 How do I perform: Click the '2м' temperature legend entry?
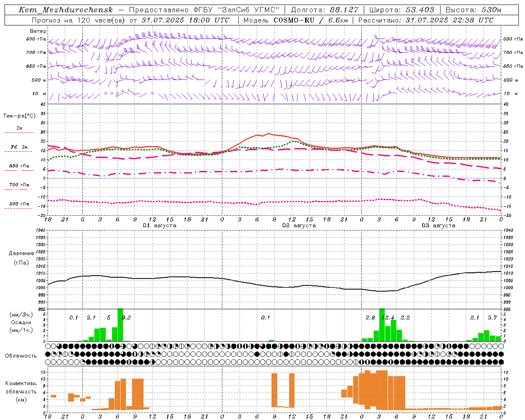(x=19, y=128)
